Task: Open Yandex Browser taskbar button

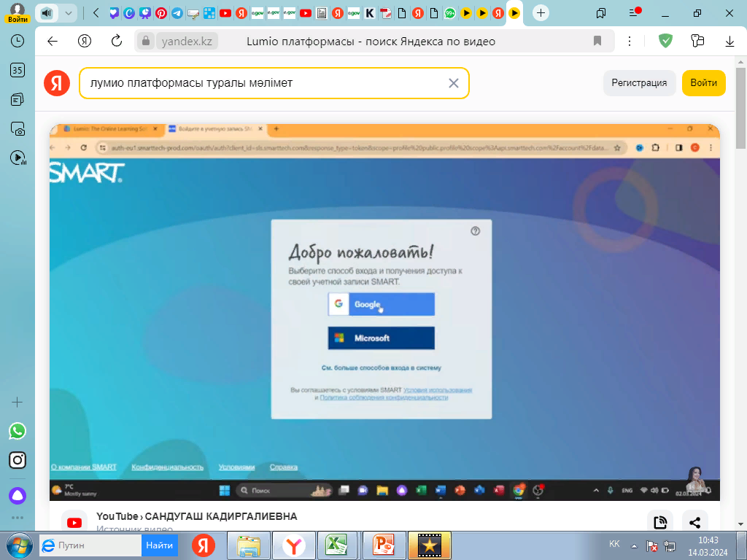Action: pos(294,545)
